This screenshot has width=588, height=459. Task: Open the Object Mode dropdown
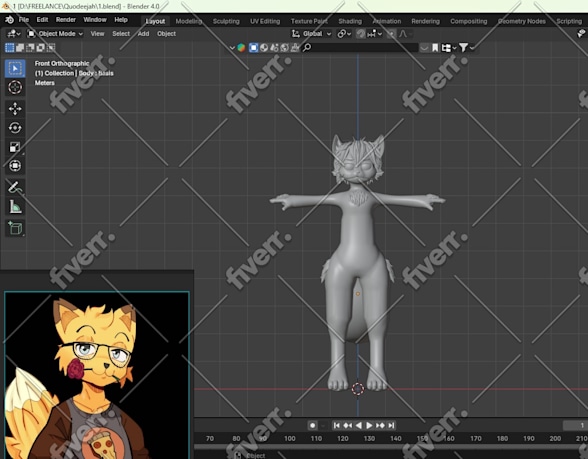tap(55, 34)
